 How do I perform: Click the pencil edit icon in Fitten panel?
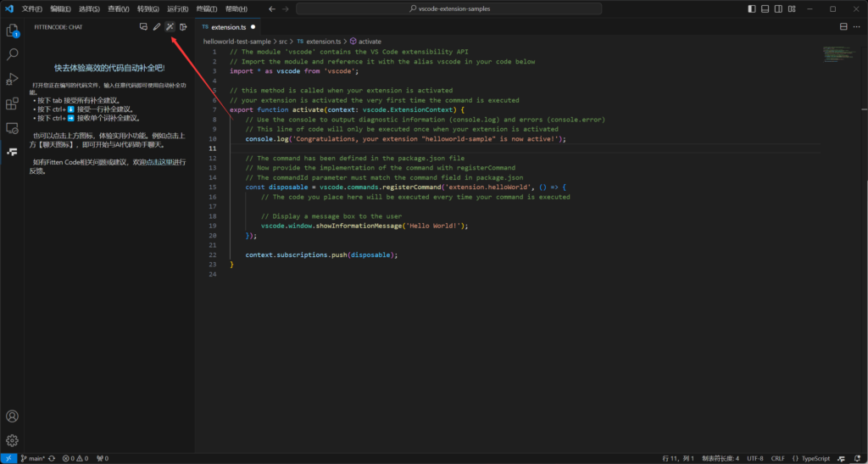[x=157, y=27]
